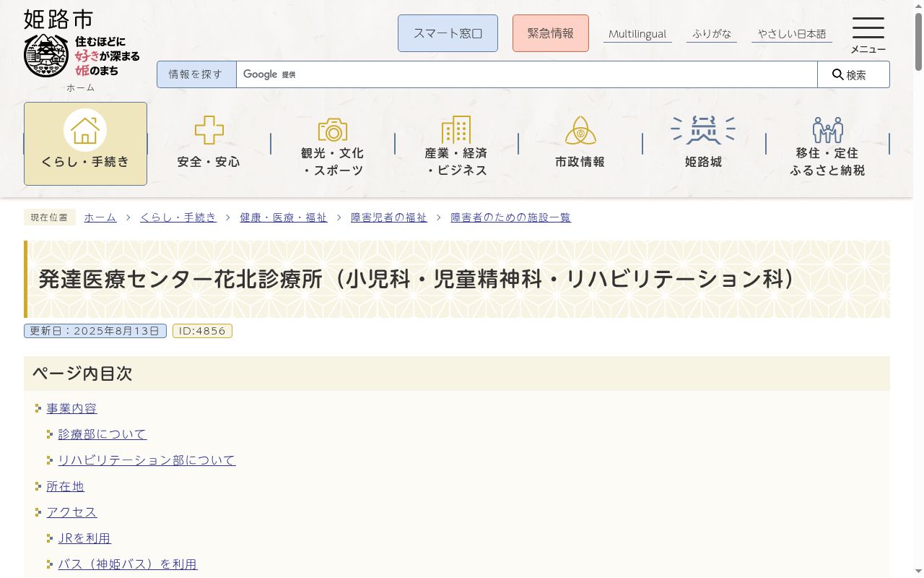Open くらし・手続き breadcrumb link
Image resolution: width=924 pixels, height=578 pixels.
[x=178, y=217]
